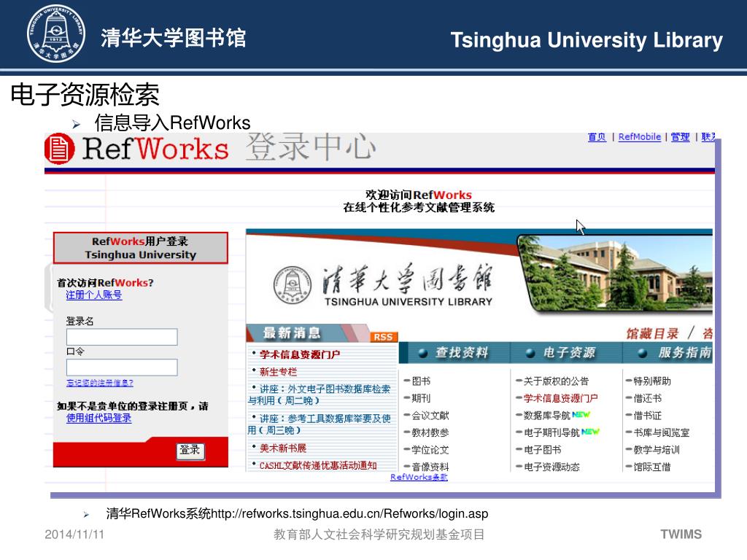Select the 查找资料 navigation tab
747x560 pixels.
[x=454, y=353]
